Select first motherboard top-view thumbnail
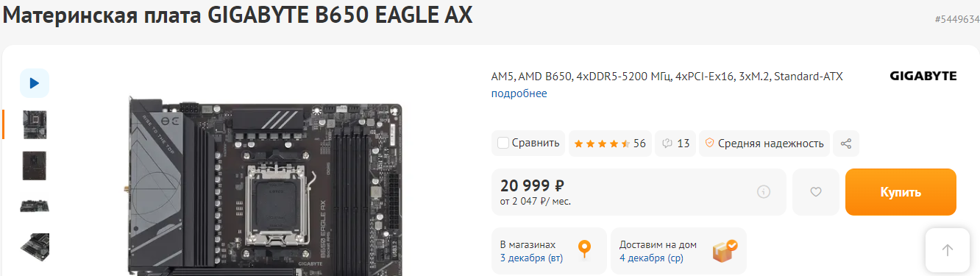980x276 pixels. click(x=35, y=124)
